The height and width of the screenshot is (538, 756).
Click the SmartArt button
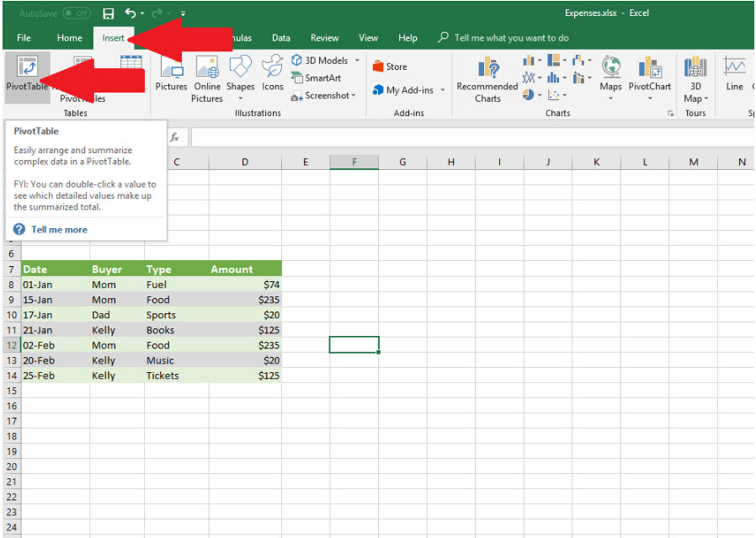pos(317,77)
